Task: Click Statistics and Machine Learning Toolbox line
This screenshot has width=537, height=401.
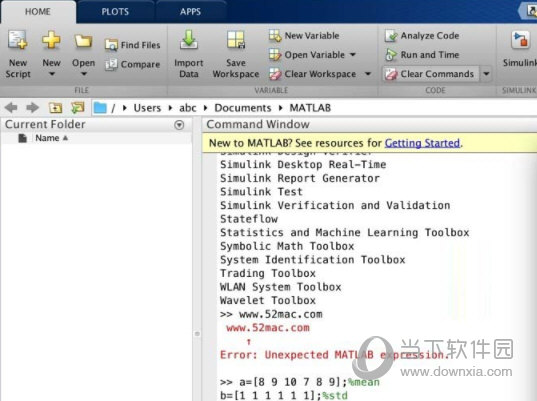Action: [x=345, y=233]
